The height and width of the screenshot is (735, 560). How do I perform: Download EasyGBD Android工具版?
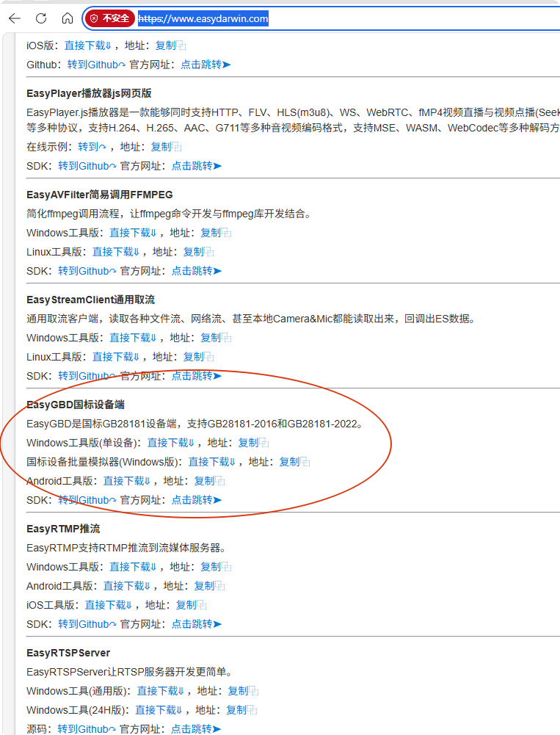[x=126, y=481]
